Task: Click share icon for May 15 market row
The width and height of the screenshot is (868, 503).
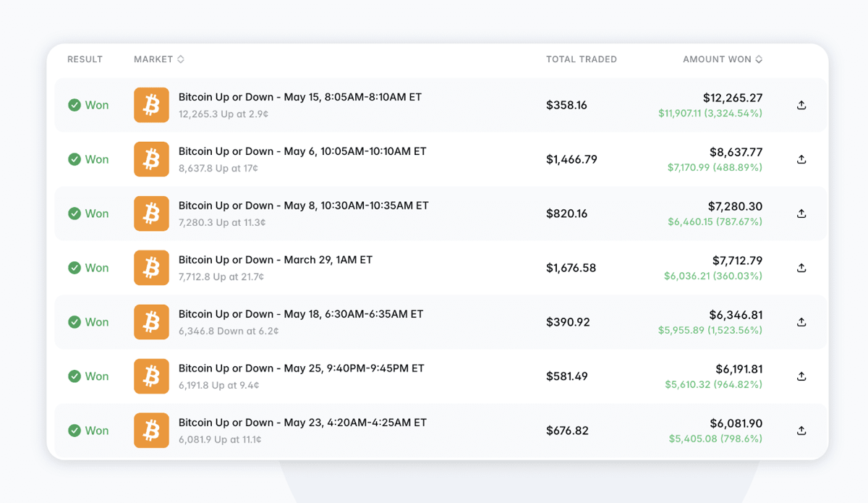Action: (801, 105)
